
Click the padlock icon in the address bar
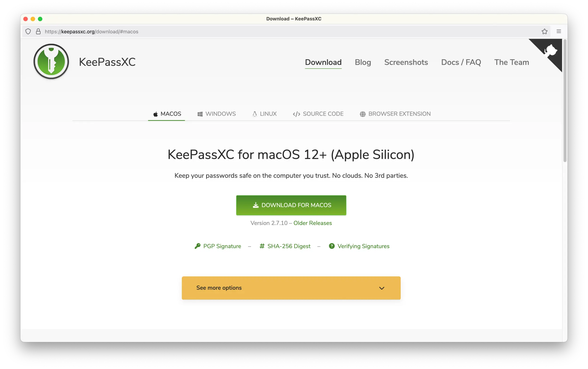pos(38,31)
